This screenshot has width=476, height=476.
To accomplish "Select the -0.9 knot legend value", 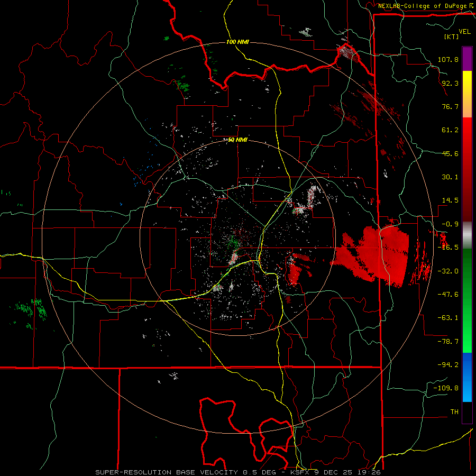I will (450, 224).
